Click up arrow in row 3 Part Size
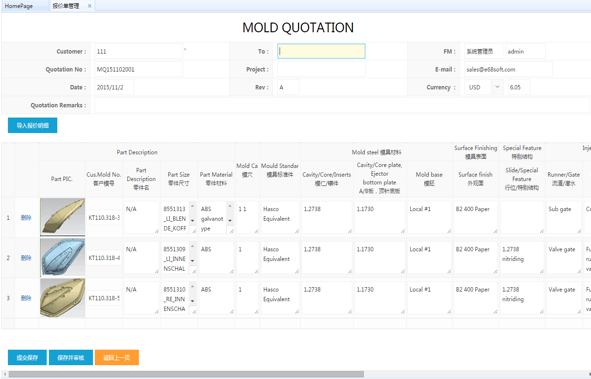 point(192,286)
